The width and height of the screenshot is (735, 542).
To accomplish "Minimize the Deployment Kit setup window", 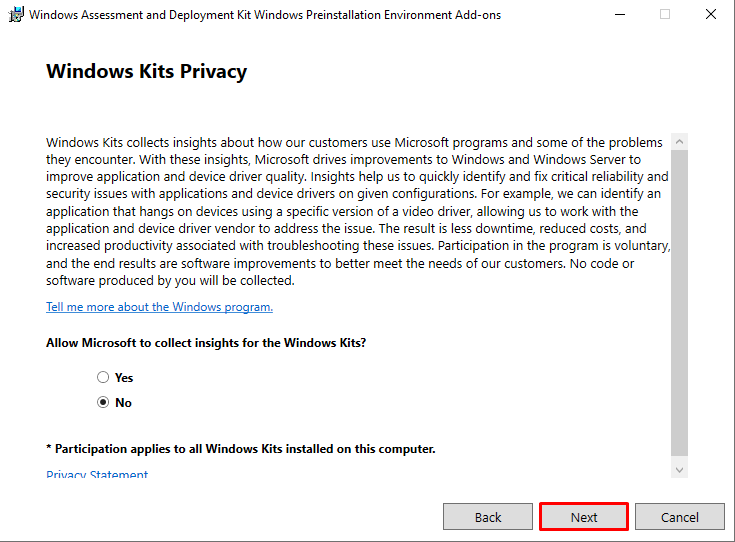I will click(x=620, y=15).
